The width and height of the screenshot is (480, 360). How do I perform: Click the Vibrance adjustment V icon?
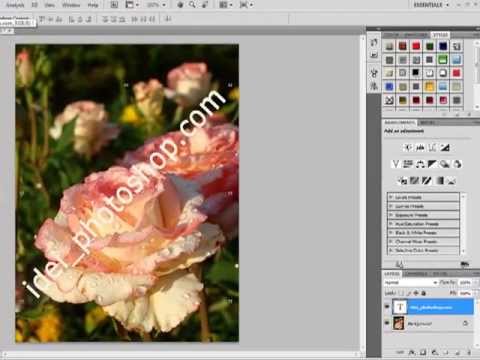396,164
